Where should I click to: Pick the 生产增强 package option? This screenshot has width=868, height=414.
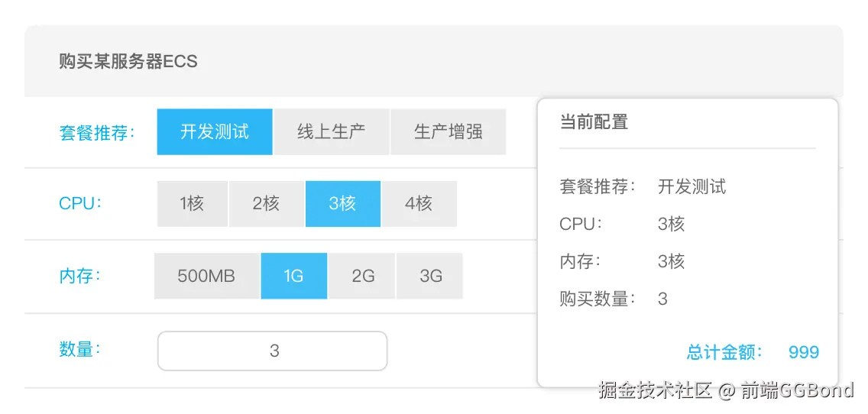point(448,132)
